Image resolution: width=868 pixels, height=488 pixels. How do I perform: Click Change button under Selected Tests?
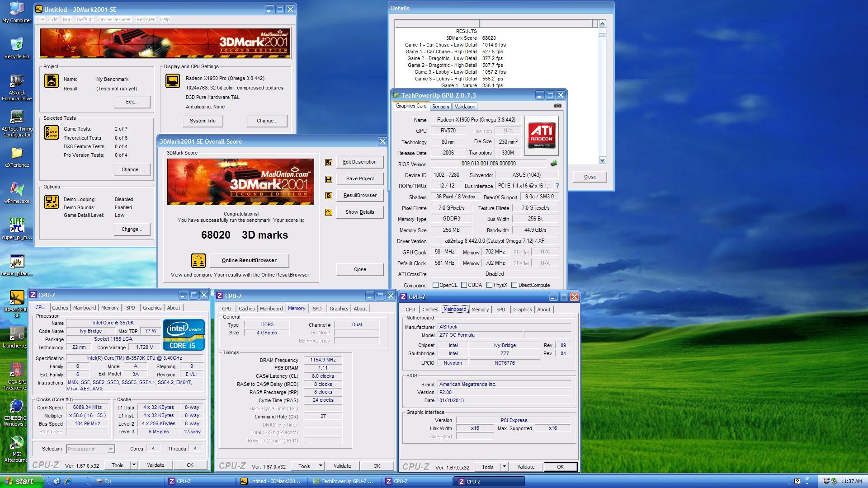pos(132,170)
